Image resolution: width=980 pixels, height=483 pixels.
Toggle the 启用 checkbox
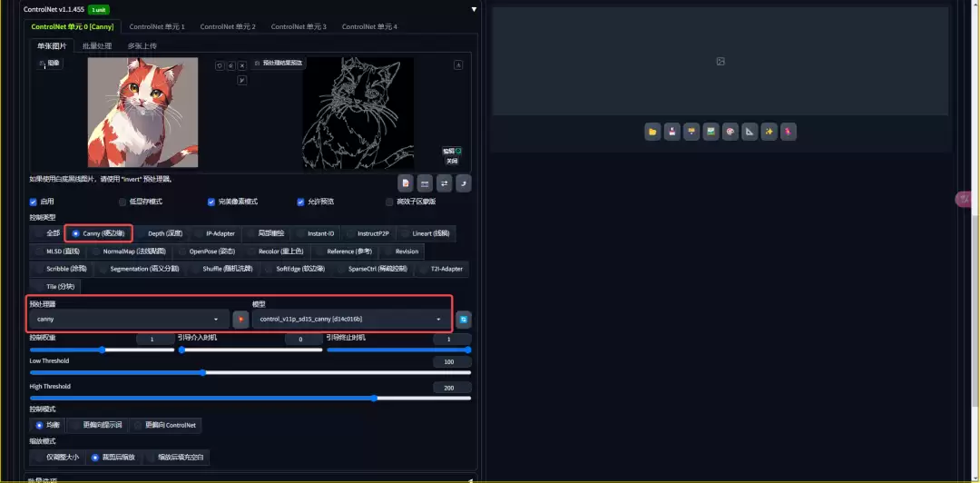click(34, 202)
